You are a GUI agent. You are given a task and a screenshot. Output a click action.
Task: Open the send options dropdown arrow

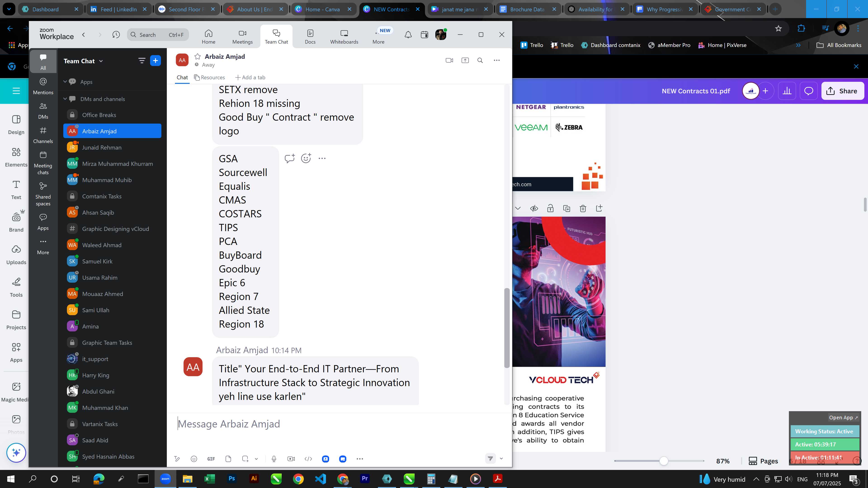tap(501, 458)
